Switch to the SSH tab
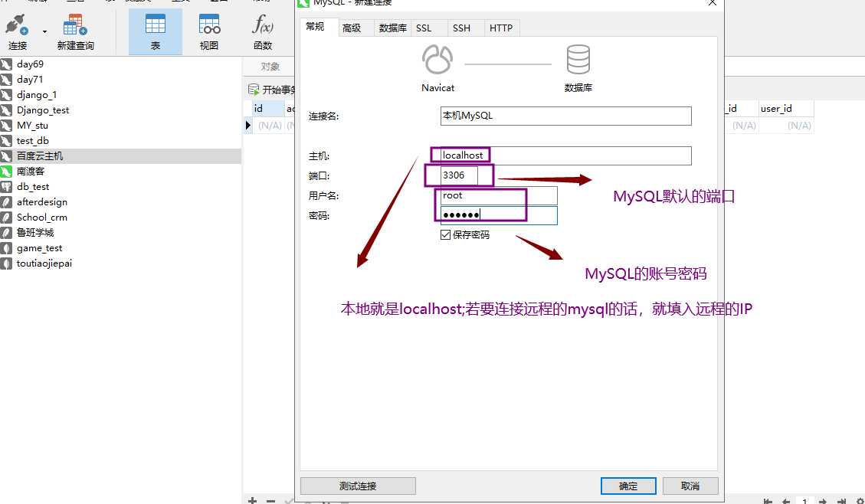Image resolution: width=865 pixels, height=504 pixels. [x=461, y=28]
